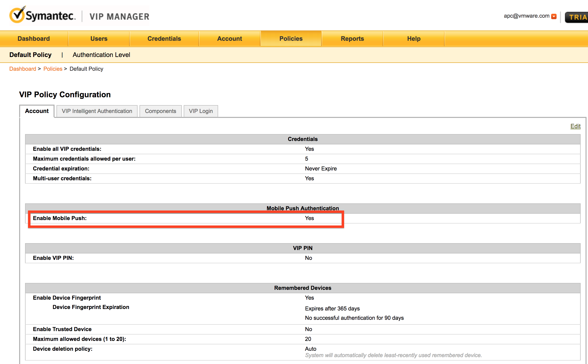Select the Policies navigation menu
Viewport: 588px width, 364px height.
click(291, 39)
